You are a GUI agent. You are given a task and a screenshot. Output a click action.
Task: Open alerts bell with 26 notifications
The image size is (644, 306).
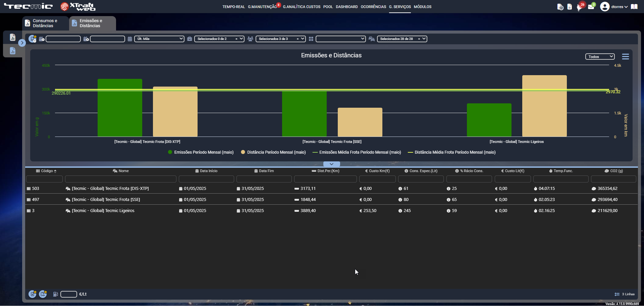click(580, 7)
